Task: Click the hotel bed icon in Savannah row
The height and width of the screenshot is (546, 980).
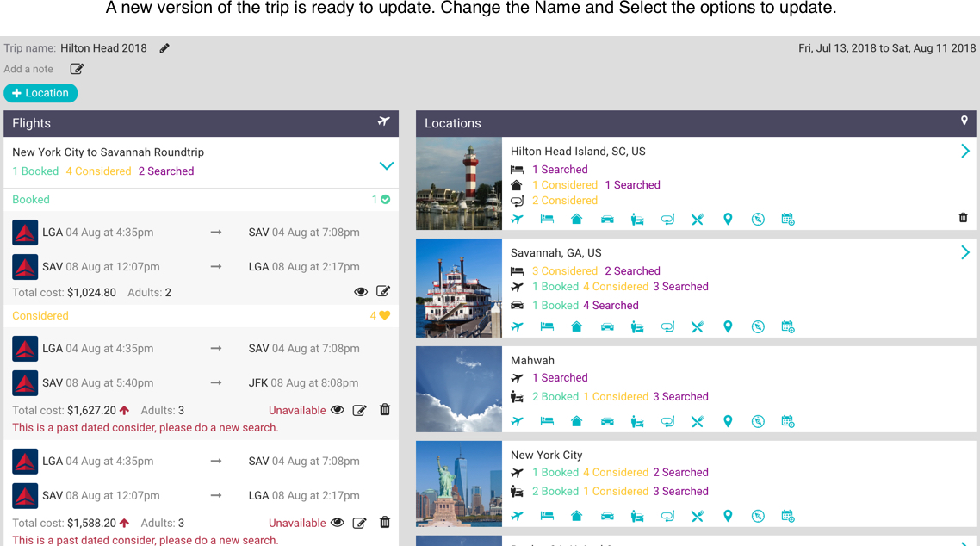Action: pyautogui.click(x=547, y=327)
